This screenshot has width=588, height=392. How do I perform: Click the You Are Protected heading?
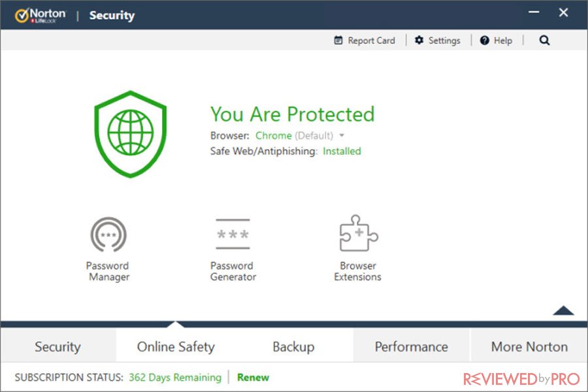coord(293,114)
